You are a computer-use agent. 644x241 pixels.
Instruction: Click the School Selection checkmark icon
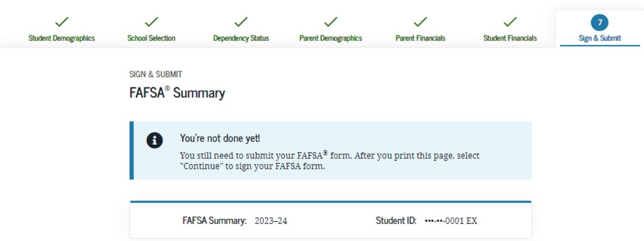[x=152, y=22]
